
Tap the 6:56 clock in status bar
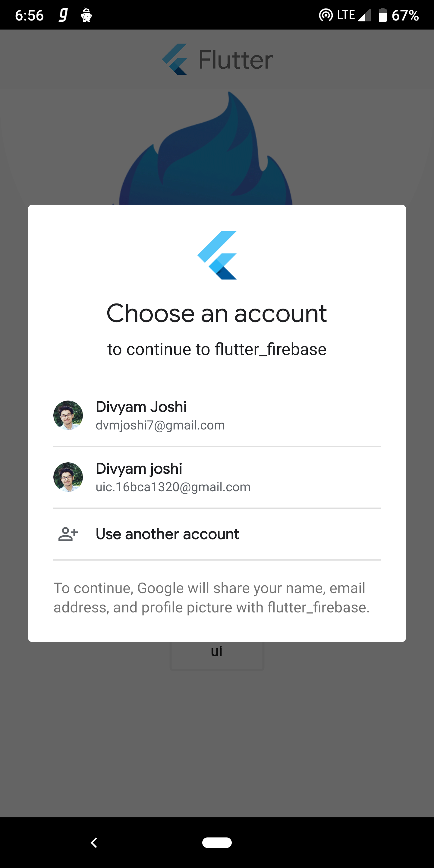click(29, 15)
